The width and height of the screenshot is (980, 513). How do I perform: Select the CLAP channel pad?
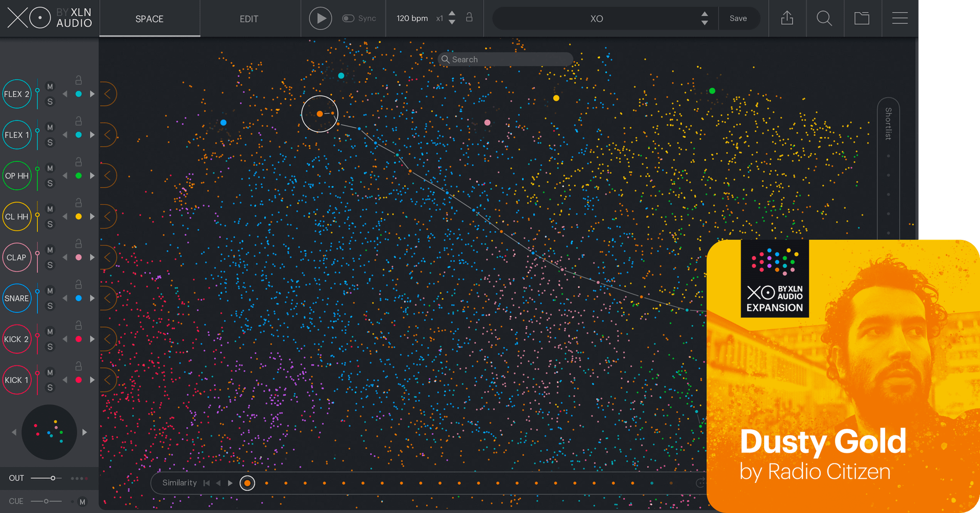[x=17, y=257]
